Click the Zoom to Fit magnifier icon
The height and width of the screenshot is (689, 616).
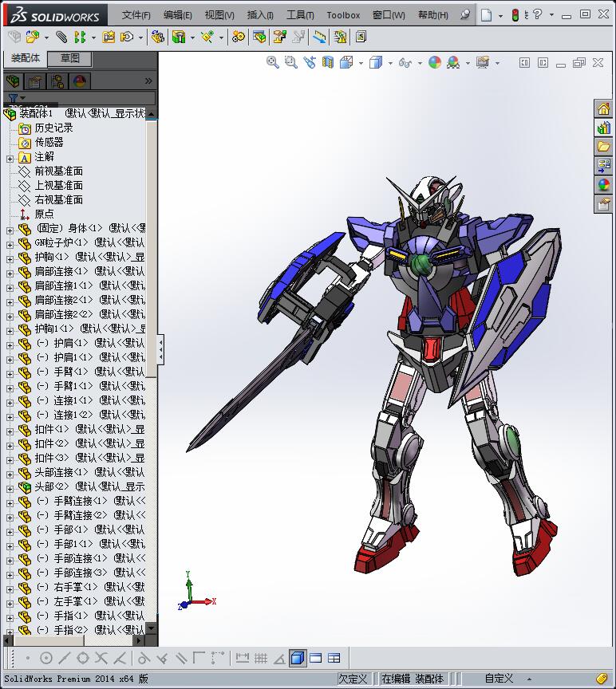point(273,63)
